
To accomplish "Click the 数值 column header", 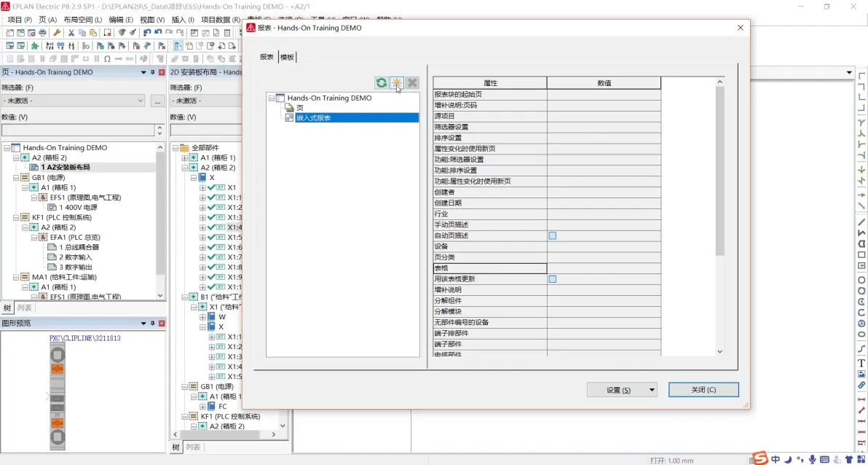I will pos(604,83).
